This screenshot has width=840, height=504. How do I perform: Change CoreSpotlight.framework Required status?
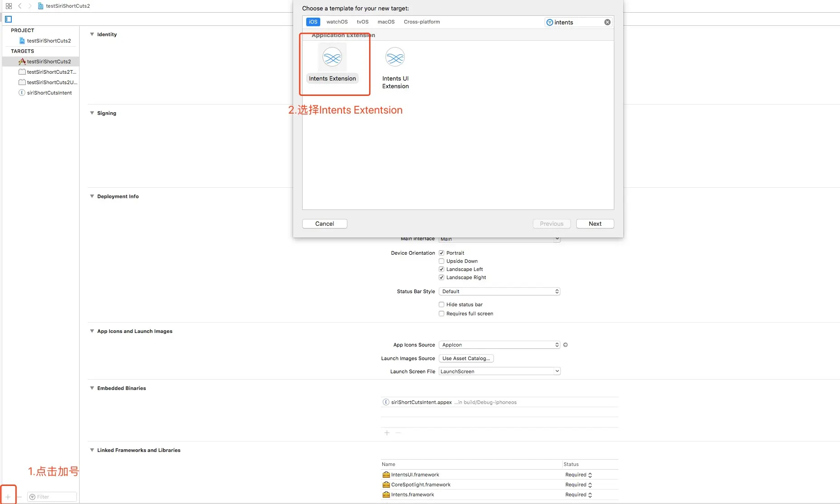click(x=579, y=485)
